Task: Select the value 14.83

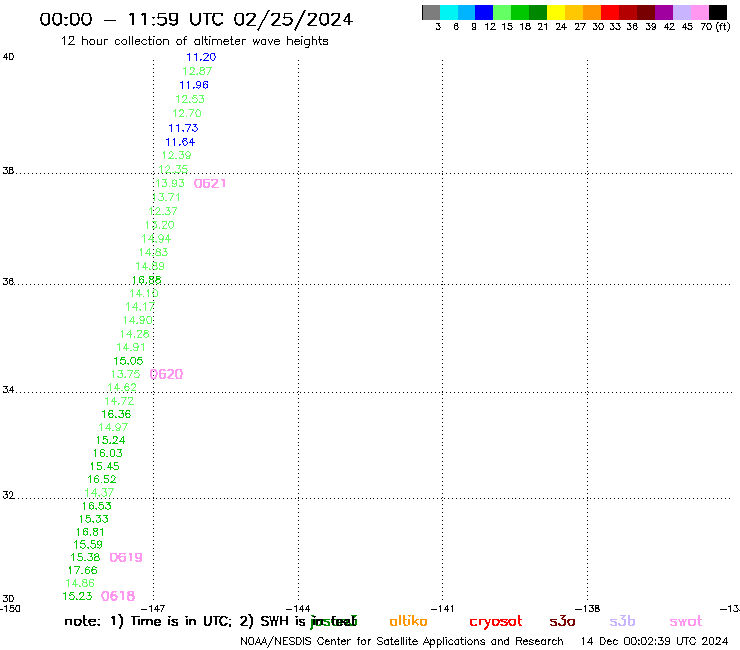Action: click(x=153, y=253)
